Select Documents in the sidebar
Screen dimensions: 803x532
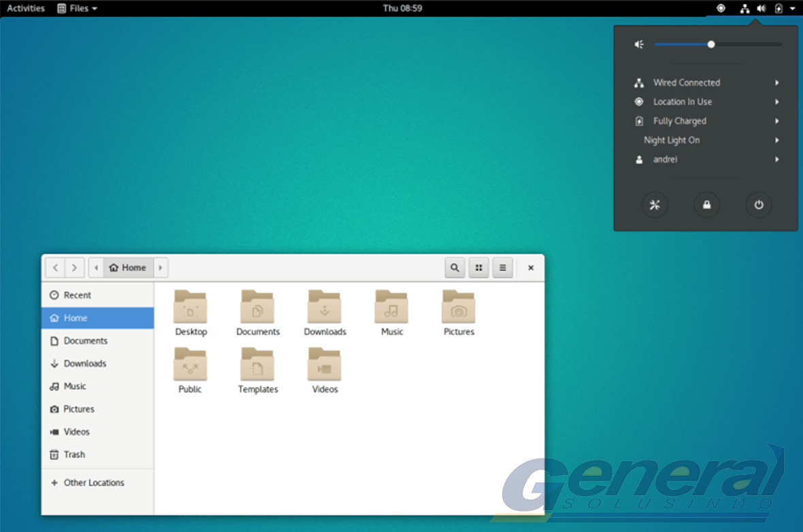point(97,341)
